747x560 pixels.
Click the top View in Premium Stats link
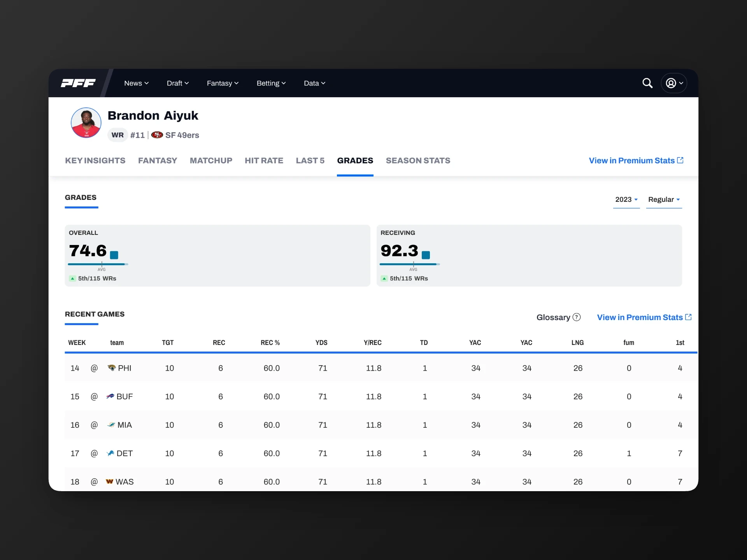636,161
